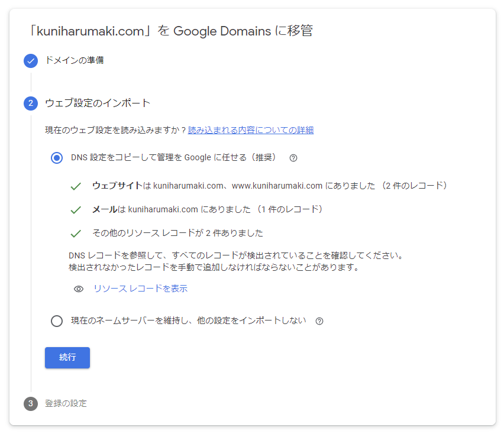Click the 続行 button
504x437 pixels.
(67, 358)
